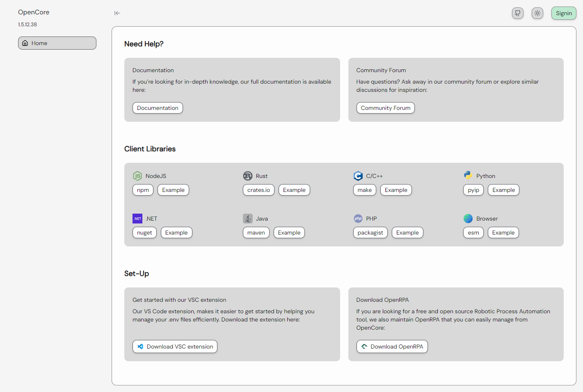The height and width of the screenshot is (392, 583).
Task: Open the GitHub repository icon
Action: [518, 13]
